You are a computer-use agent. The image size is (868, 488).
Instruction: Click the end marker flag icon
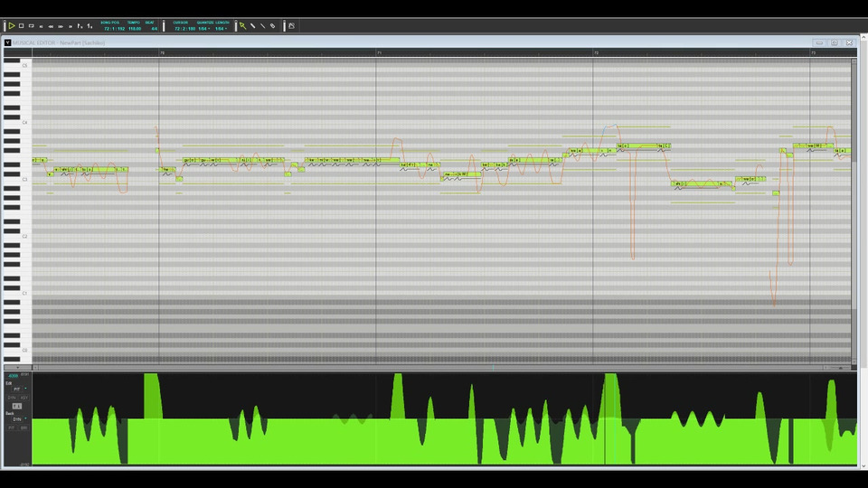tap(90, 26)
